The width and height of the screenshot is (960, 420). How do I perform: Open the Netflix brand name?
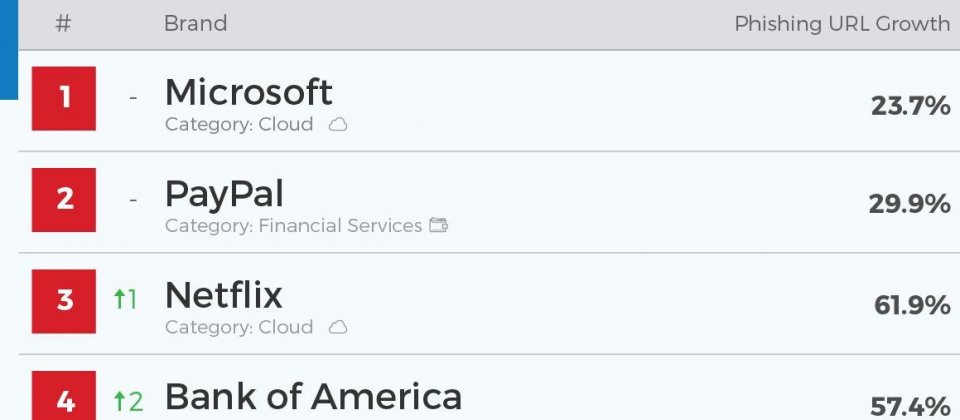click(223, 295)
